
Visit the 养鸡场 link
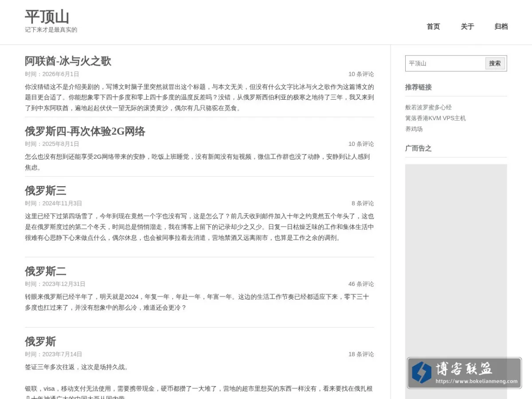[414, 129]
